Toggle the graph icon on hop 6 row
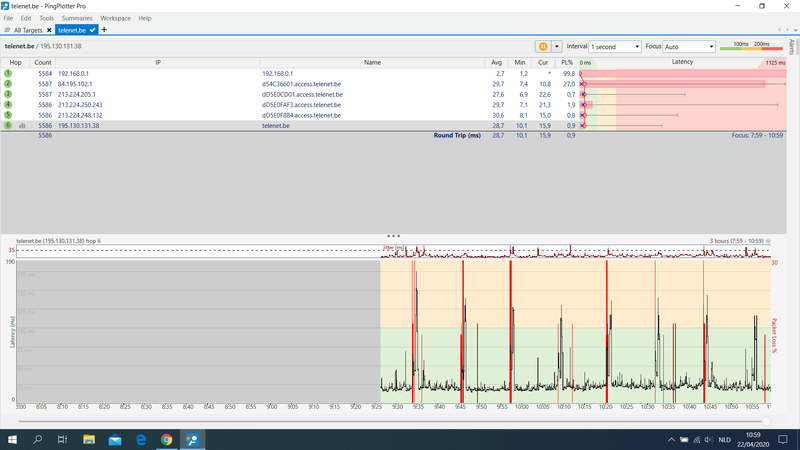 (22, 126)
